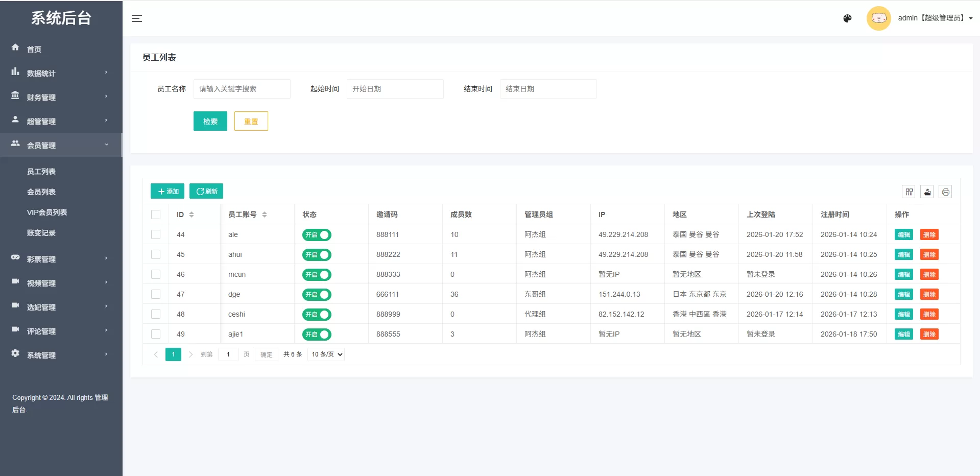980x476 pixels.
Task: Select the header select-all checkbox
Action: tap(156, 215)
